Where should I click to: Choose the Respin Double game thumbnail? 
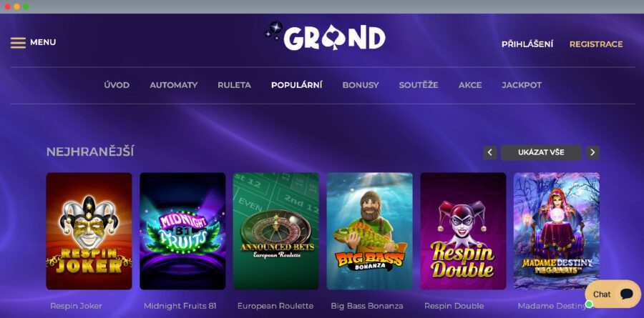pyautogui.click(x=463, y=231)
